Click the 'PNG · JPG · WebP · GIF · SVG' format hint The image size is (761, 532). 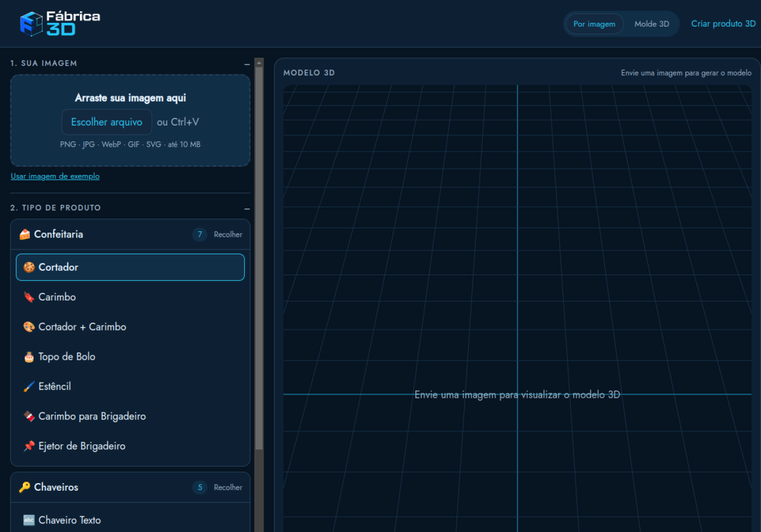click(130, 145)
